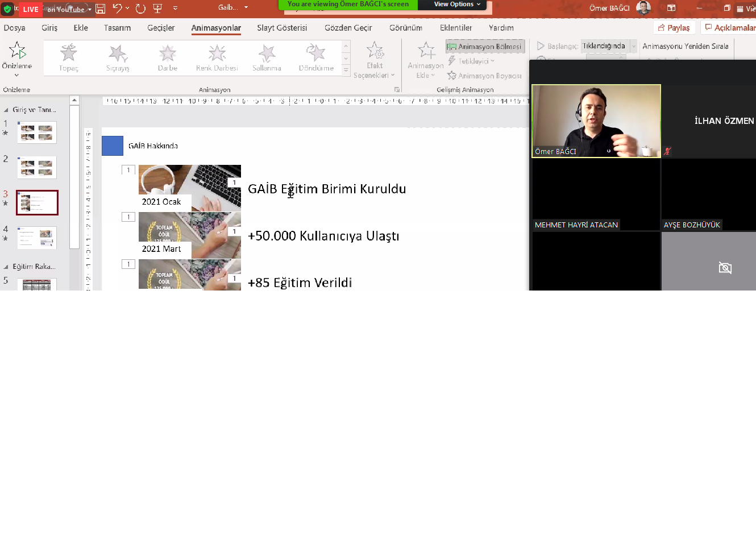The width and height of the screenshot is (756, 560).
Task: Open the Gözden Geçir tab
Action: pyautogui.click(x=348, y=28)
